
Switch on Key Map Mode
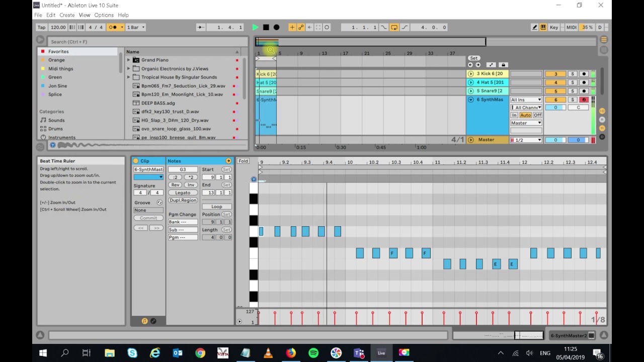[x=554, y=27]
